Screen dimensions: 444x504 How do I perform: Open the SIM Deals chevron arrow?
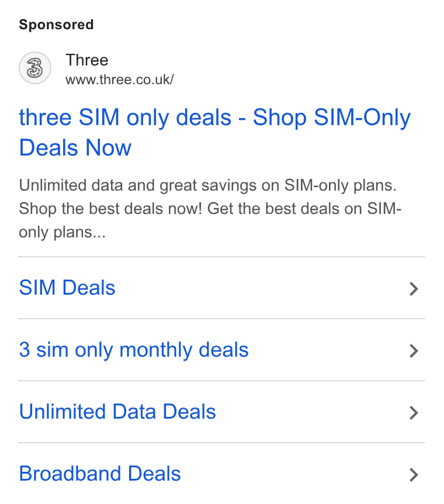coord(414,289)
